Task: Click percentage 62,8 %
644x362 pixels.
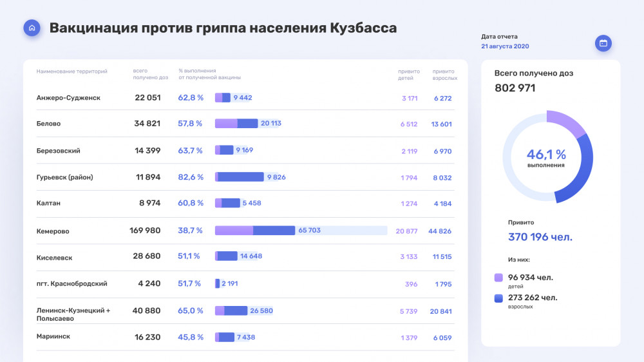Action: [191, 98]
